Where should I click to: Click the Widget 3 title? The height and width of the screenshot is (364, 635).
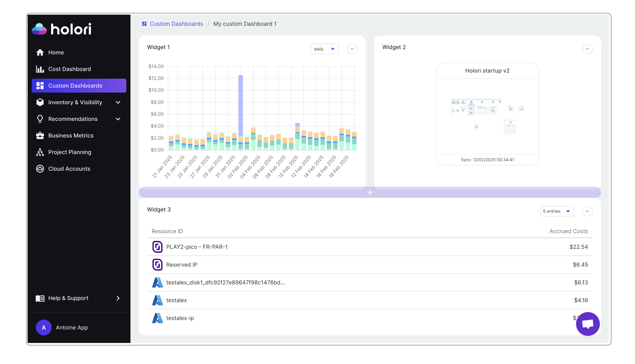click(159, 210)
